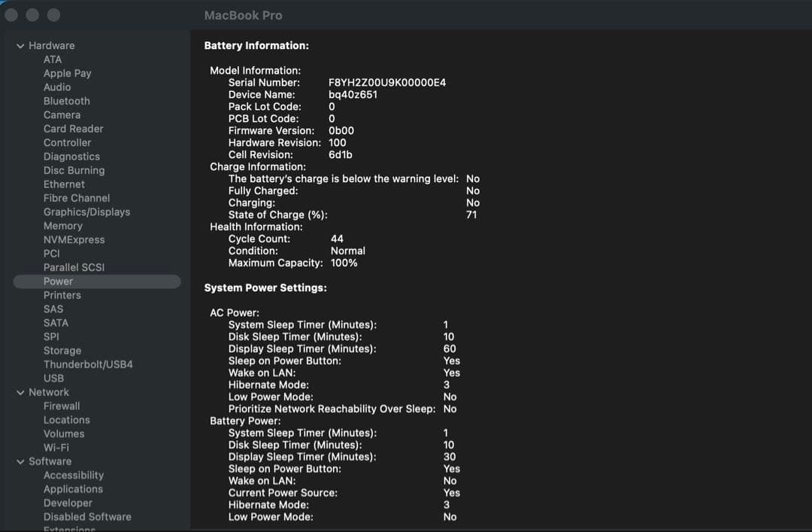This screenshot has width=812, height=532.
Task: Select Bluetooth in the Hardware sidebar
Action: (x=66, y=100)
